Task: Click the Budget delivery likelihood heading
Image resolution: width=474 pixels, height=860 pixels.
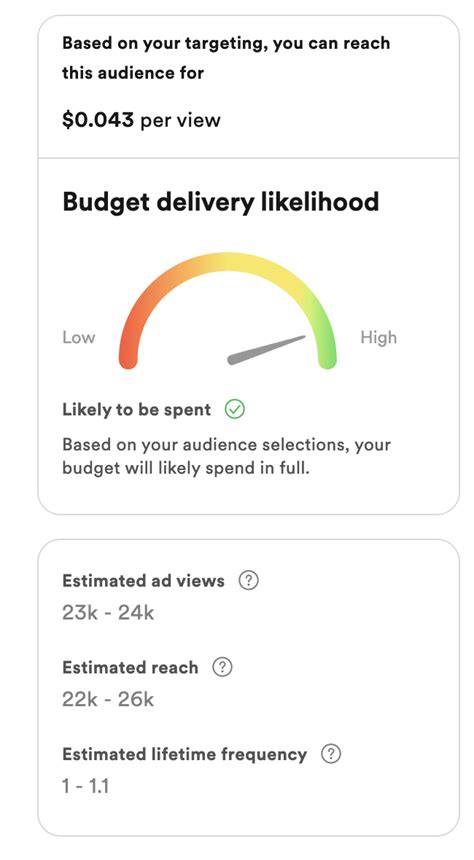Action: point(221,202)
